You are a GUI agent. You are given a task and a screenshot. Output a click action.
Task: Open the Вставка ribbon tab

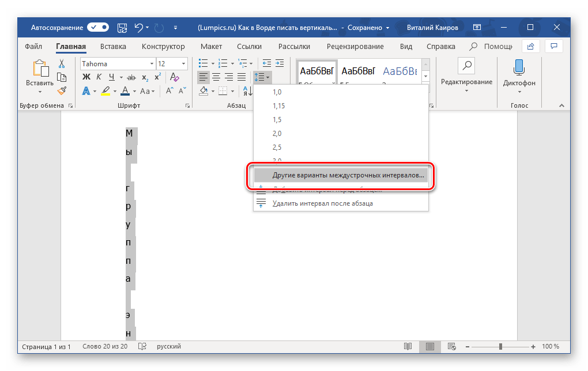pos(113,47)
